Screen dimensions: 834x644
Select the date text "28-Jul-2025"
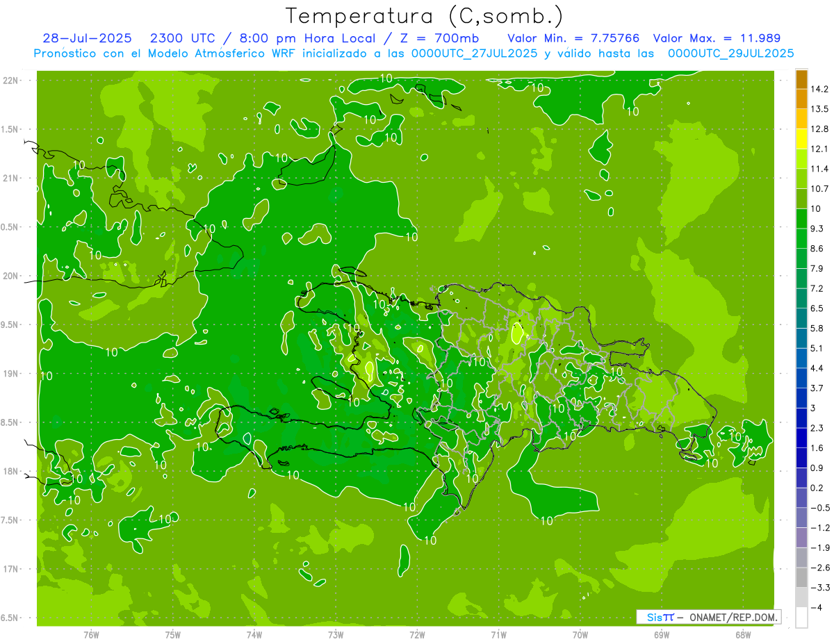88,38
